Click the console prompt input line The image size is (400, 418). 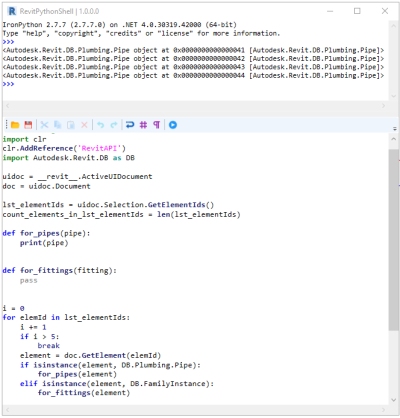195,84
